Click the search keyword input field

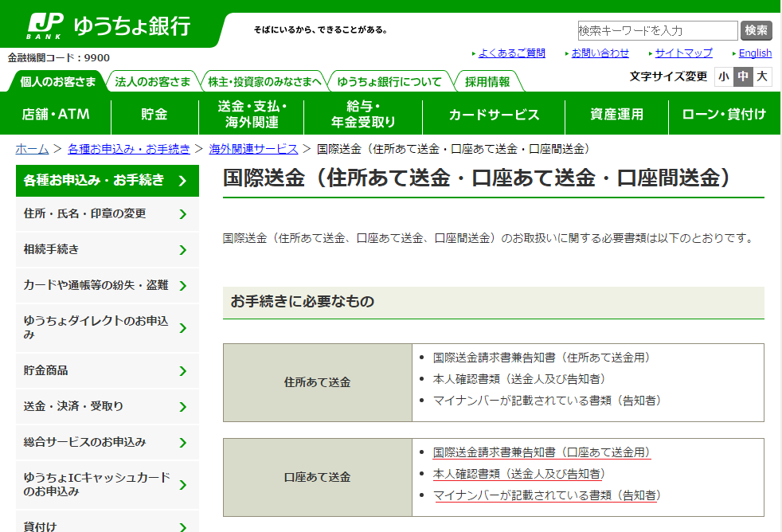[657, 30]
